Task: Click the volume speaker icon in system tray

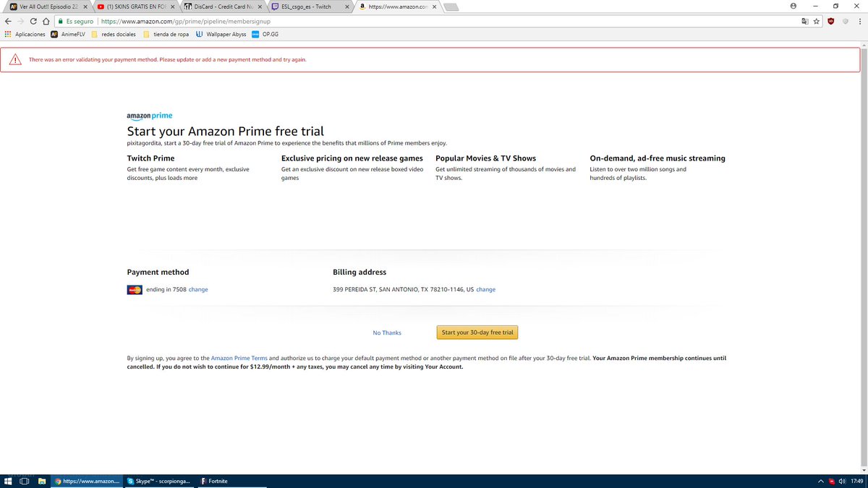Action: (843, 481)
